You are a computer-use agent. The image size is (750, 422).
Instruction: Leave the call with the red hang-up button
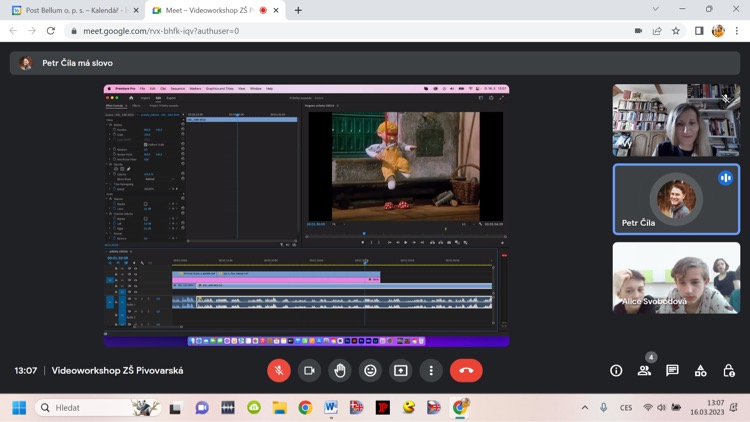466,370
